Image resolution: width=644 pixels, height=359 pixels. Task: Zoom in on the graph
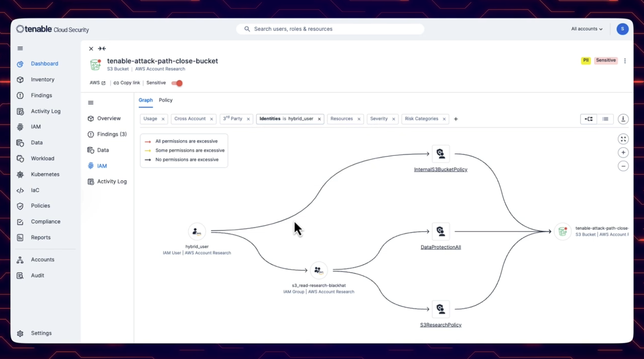(623, 152)
